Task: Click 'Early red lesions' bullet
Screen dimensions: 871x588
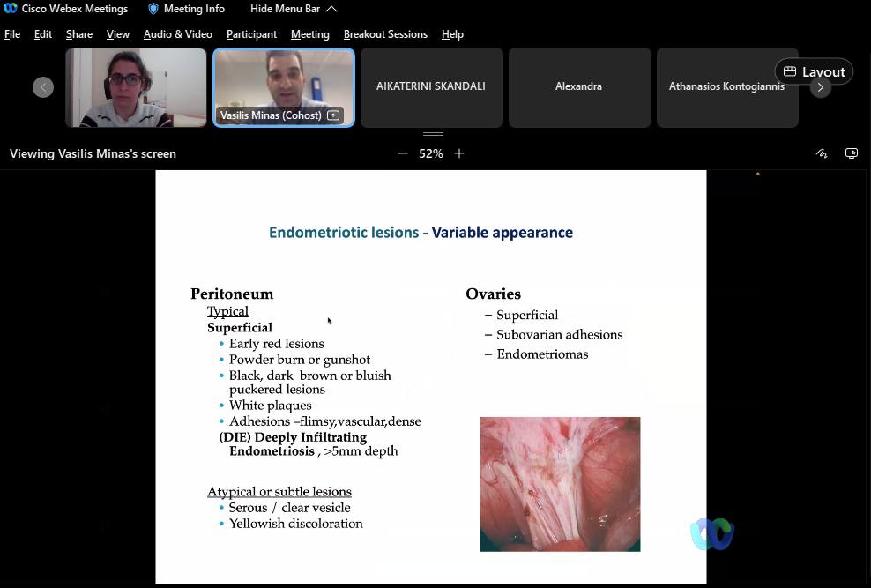Action: point(276,344)
